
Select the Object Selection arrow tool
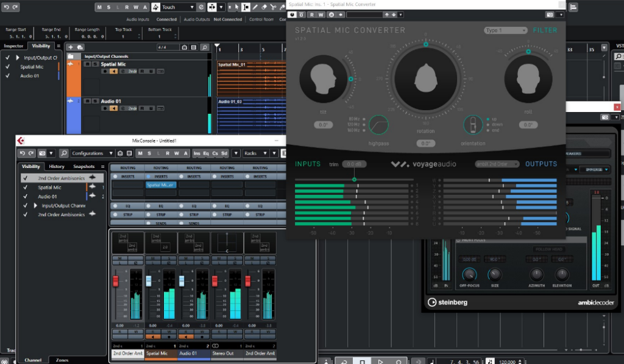pos(237,7)
